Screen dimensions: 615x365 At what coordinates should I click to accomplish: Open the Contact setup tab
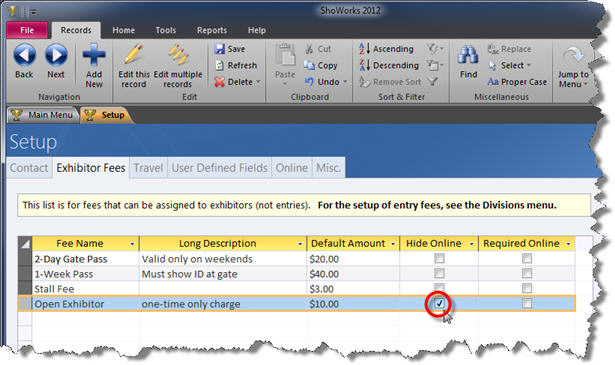[x=29, y=168]
